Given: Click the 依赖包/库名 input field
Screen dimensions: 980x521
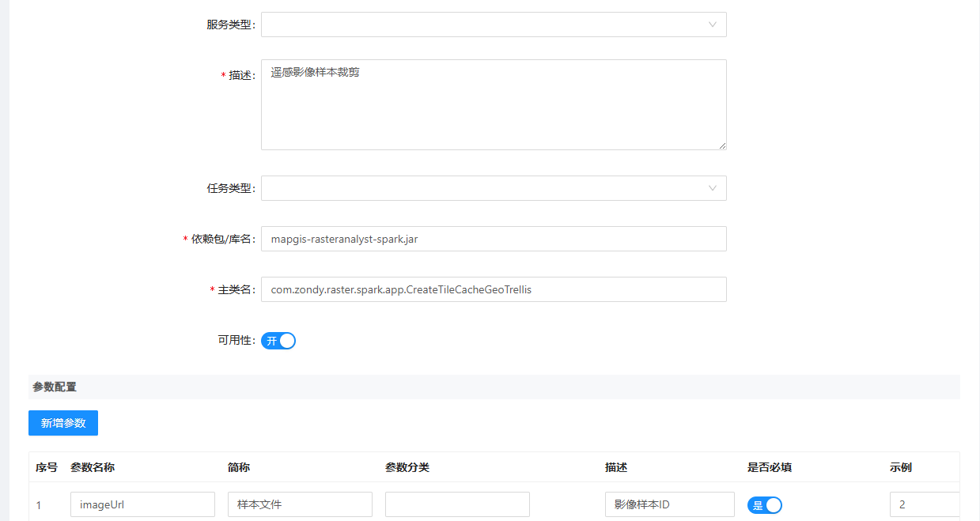Looking at the screenshot, I should pyautogui.click(x=493, y=239).
